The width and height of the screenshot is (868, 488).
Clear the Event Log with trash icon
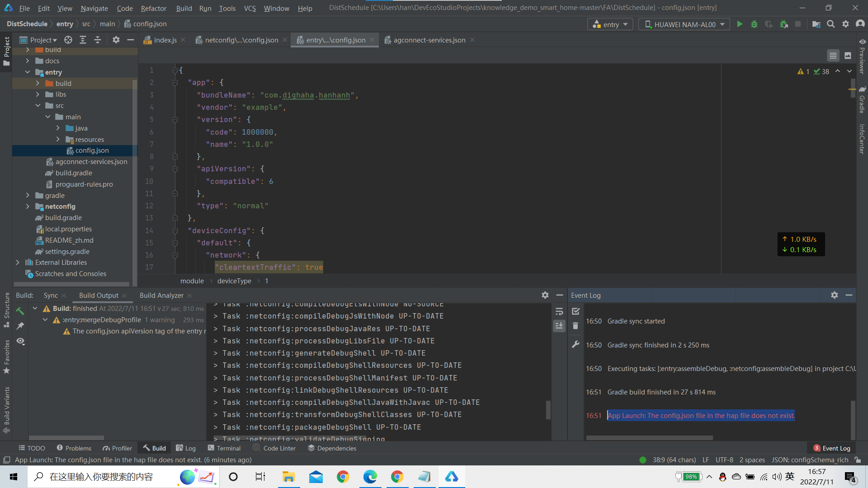coord(576,326)
